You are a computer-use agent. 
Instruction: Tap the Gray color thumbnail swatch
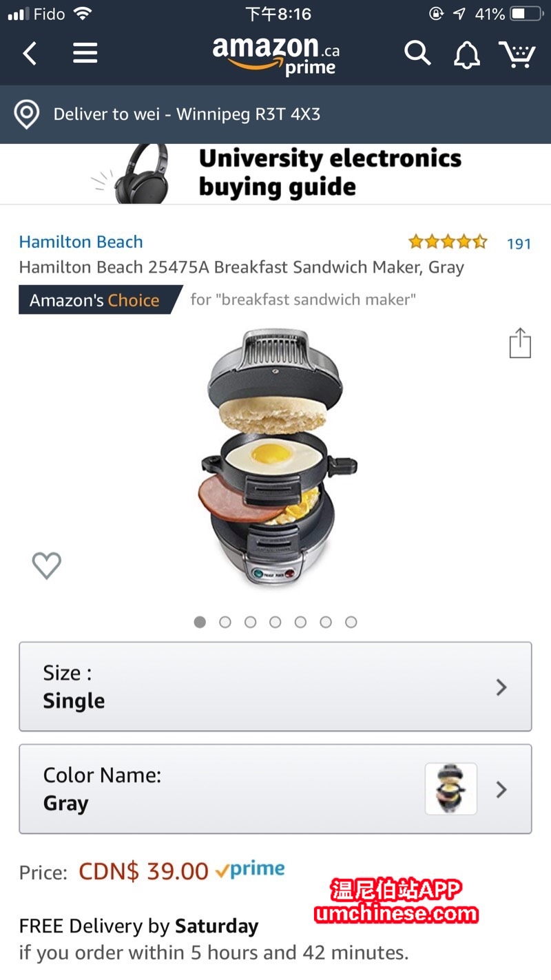(x=451, y=789)
